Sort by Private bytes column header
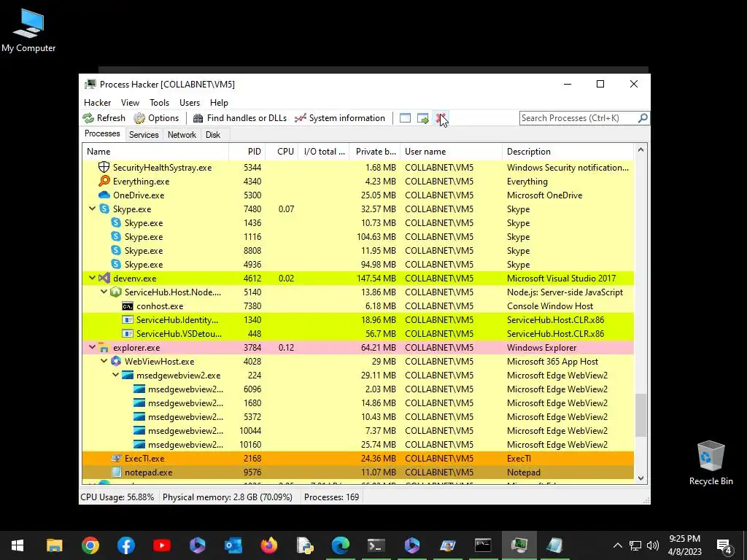747x560 pixels. pyautogui.click(x=374, y=152)
